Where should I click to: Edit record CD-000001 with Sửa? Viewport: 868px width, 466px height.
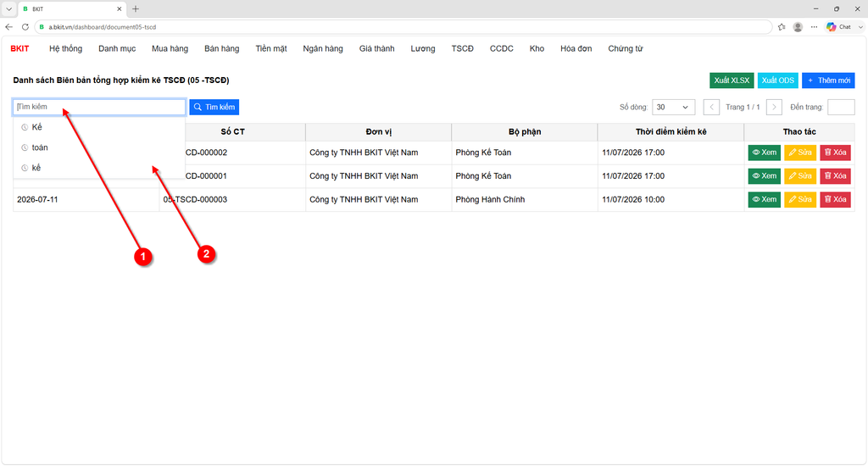click(x=800, y=176)
